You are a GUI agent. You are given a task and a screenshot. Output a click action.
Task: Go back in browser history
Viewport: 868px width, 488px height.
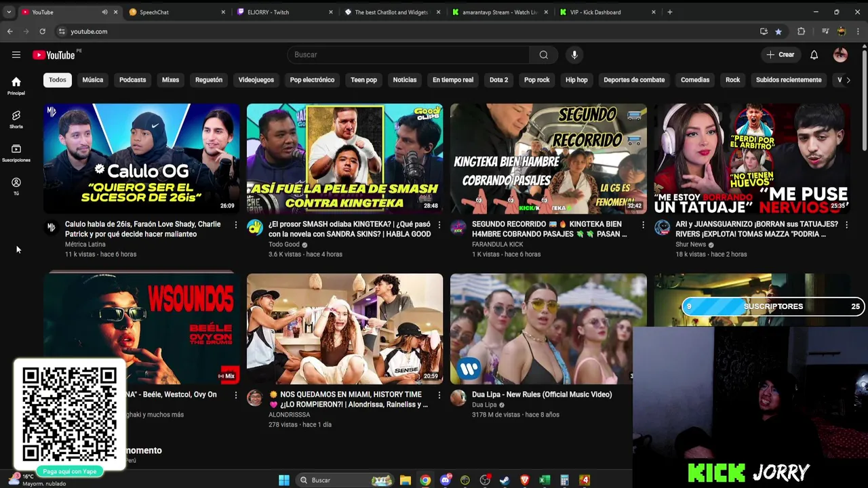(9, 31)
